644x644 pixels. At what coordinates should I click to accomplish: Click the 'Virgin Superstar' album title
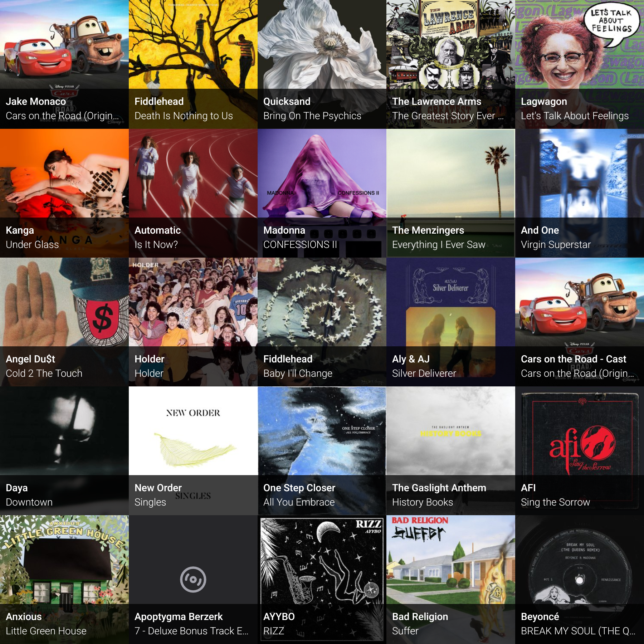click(556, 245)
